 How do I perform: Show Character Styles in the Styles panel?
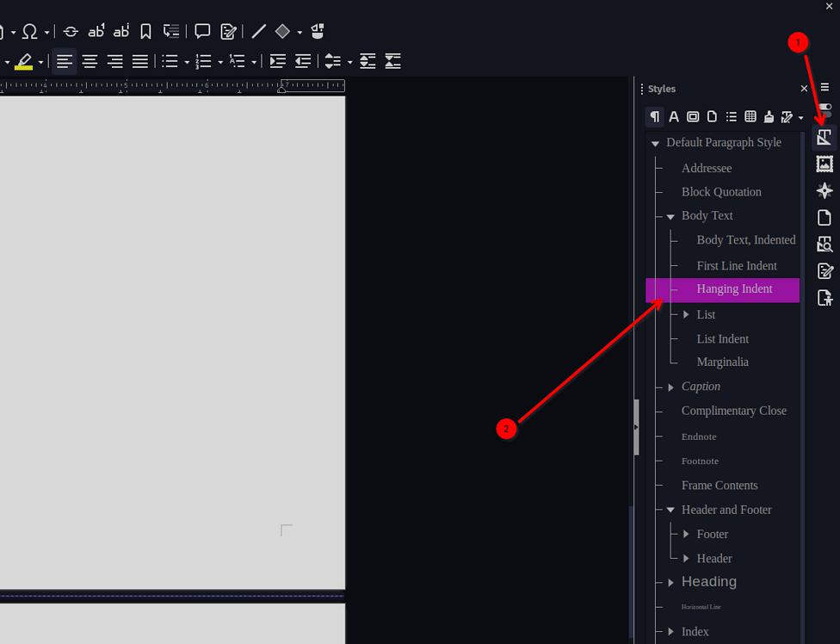point(674,116)
